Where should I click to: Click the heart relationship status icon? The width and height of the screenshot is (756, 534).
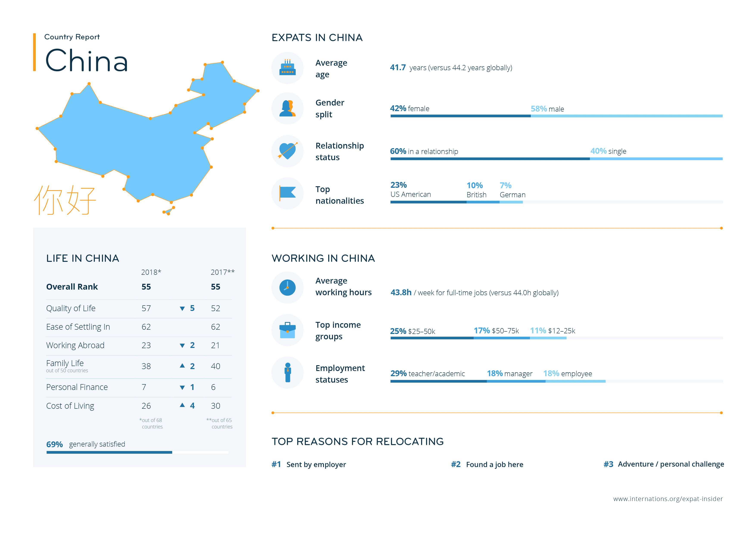(x=287, y=151)
